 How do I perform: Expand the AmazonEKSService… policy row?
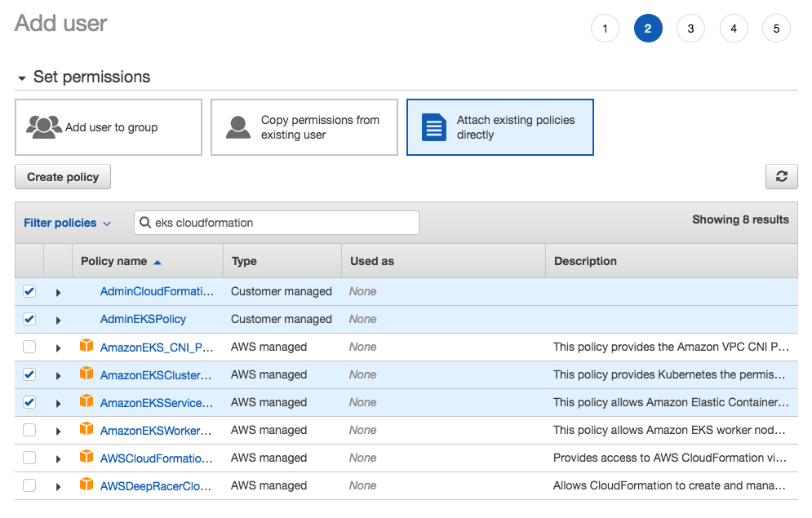point(58,404)
